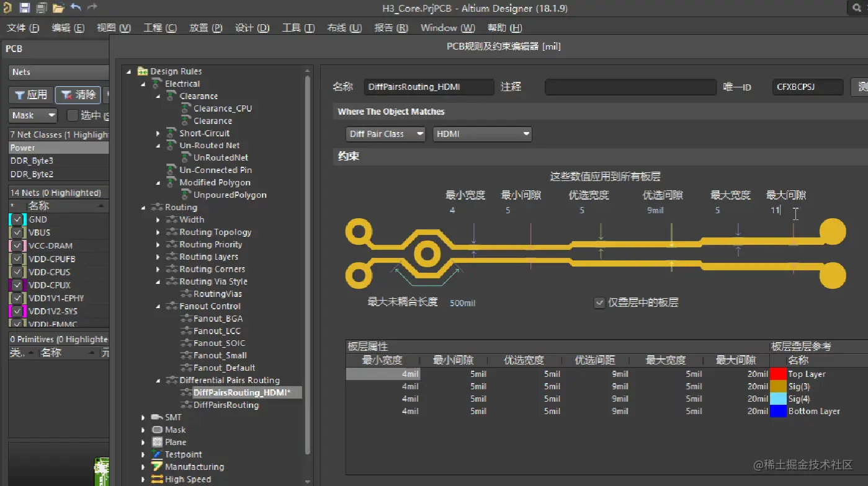Click the blue Bottom Layer color swatch
The width and height of the screenshot is (868, 486).
point(778,411)
